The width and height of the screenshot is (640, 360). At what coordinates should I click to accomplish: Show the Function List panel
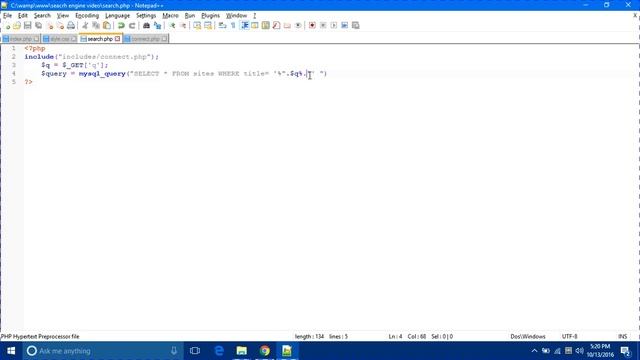point(276,26)
